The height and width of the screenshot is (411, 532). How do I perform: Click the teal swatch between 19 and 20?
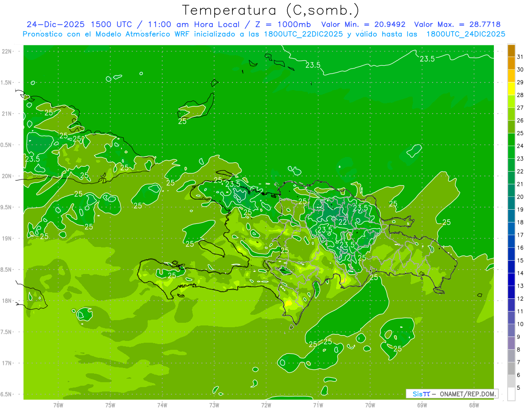click(511, 203)
